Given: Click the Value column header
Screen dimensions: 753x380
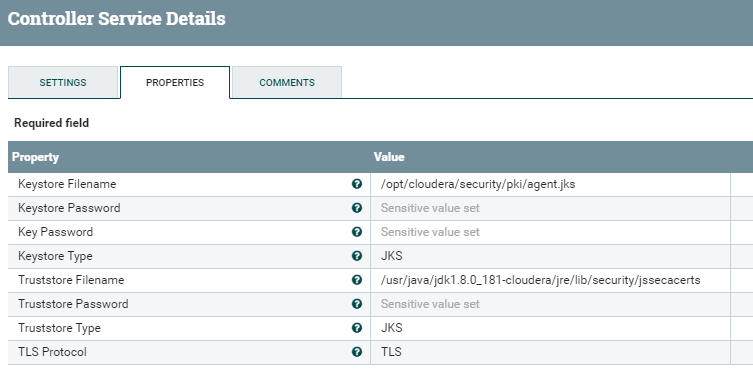Looking at the screenshot, I should (389, 157).
